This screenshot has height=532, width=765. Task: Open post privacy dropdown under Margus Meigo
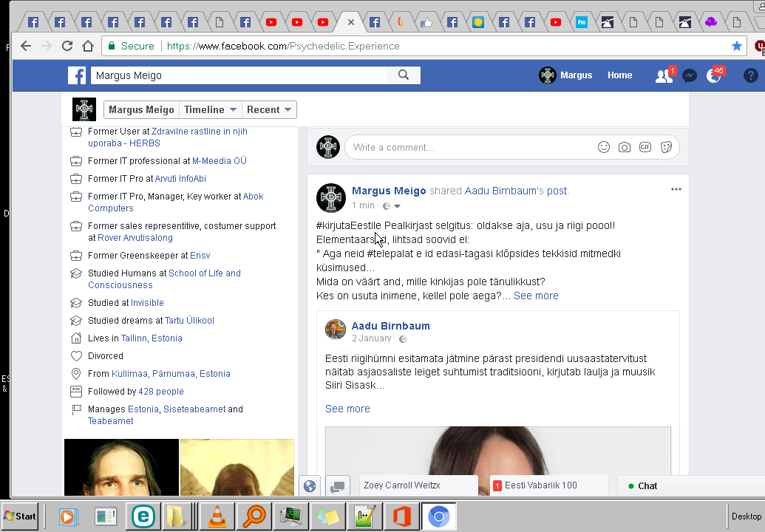click(392, 206)
